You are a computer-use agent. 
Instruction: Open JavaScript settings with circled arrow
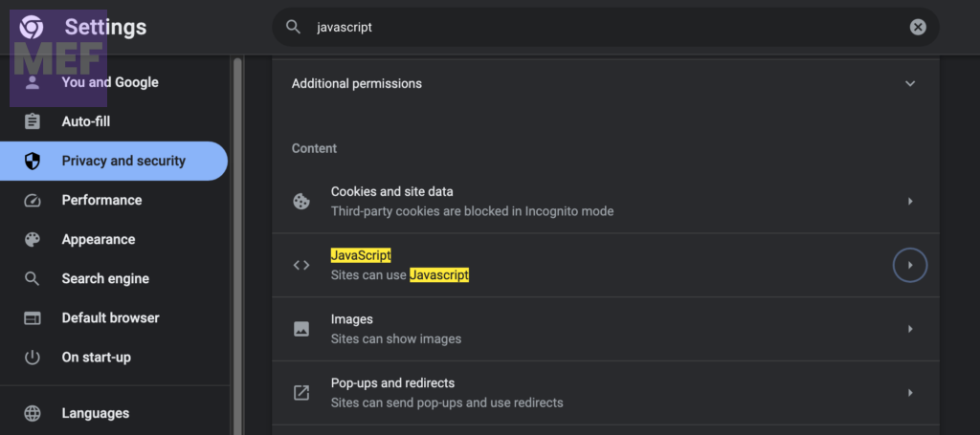[x=910, y=265]
